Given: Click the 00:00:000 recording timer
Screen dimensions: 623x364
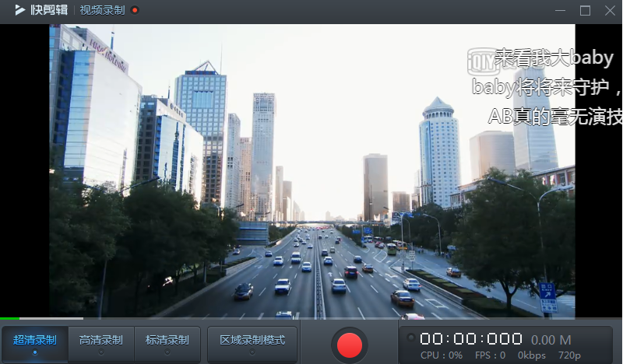Looking at the screenshot, I should point(471,339).
